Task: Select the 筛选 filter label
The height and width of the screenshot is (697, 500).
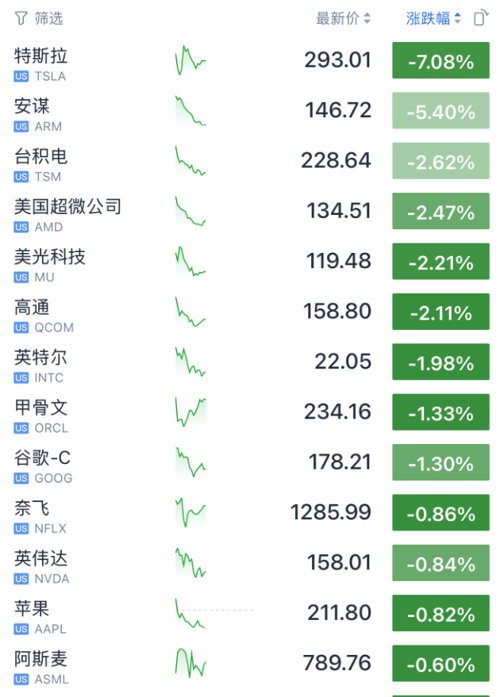Action: coord(49,18)
